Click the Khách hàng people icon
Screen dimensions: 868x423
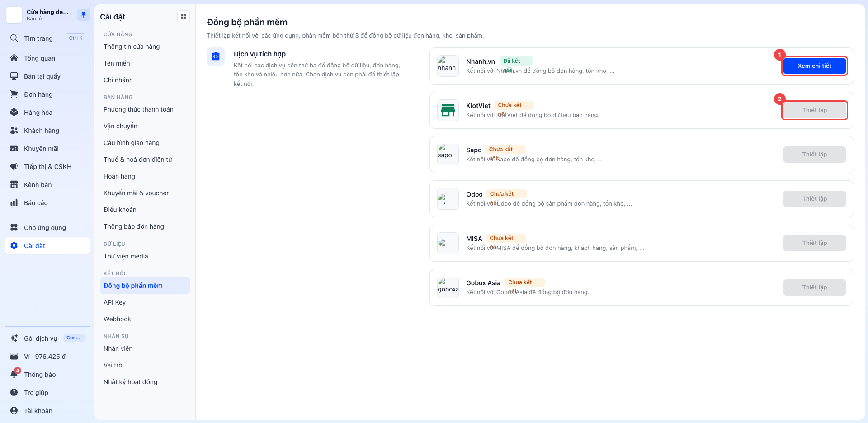pos(14,131)
